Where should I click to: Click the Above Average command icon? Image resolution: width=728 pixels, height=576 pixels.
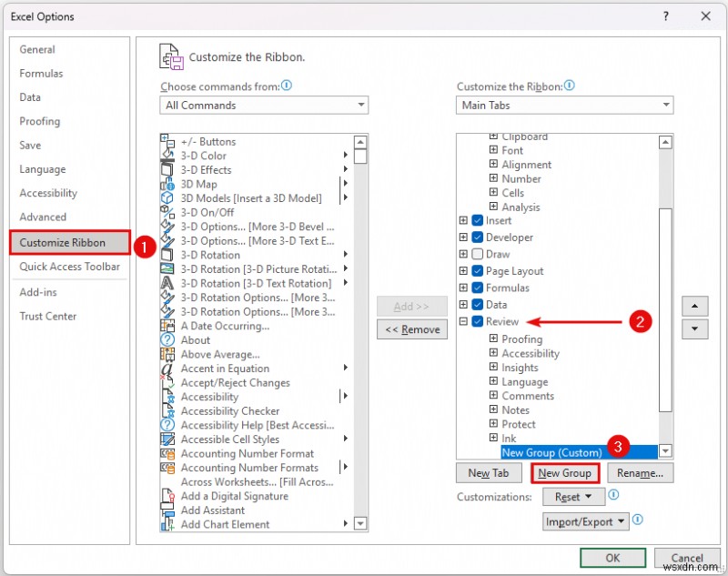coord(167,354)
